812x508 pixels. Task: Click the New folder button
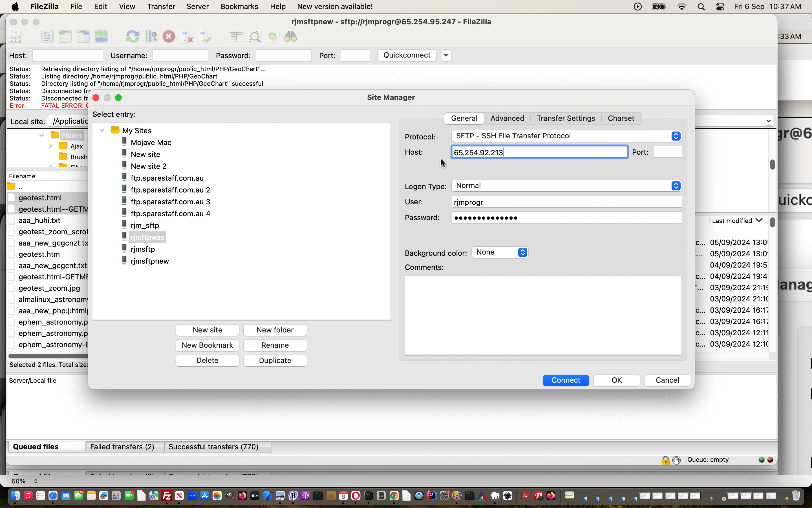pyautogui.click(x=275, y=330)
